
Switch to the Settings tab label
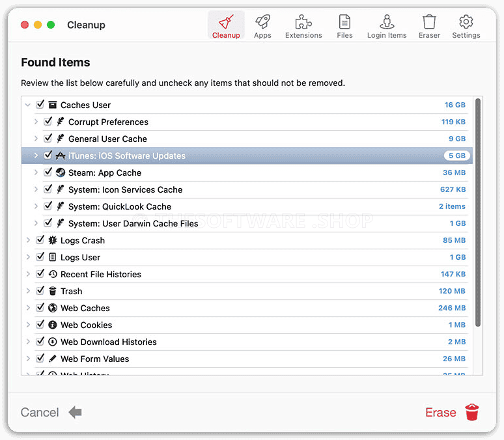click(466, 35)
